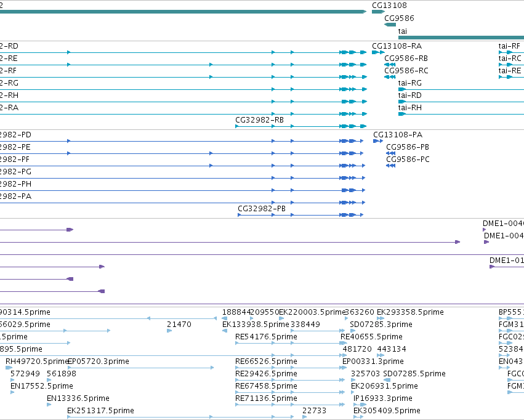This screenshot has width=524, height=420.
Task: Click the EK251317.5prime EST label
Action: pos(100,411)
